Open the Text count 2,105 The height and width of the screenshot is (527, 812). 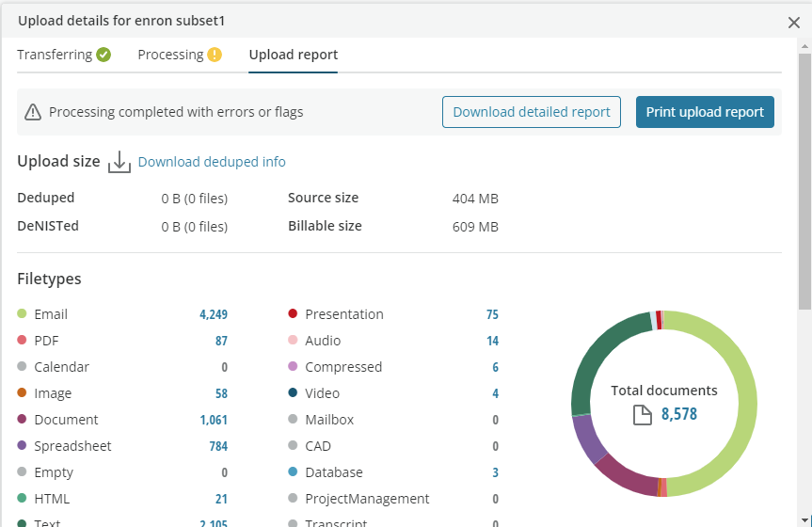(x=214, y=523)
